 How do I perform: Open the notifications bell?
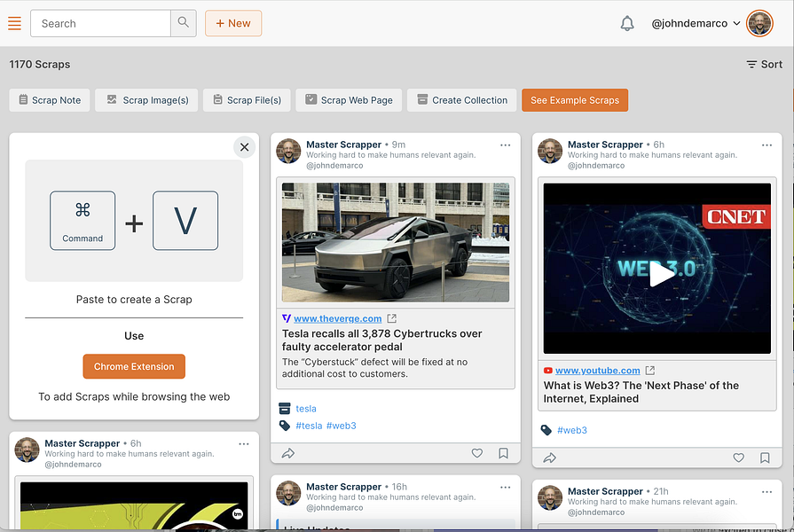[x=627, y=23]
